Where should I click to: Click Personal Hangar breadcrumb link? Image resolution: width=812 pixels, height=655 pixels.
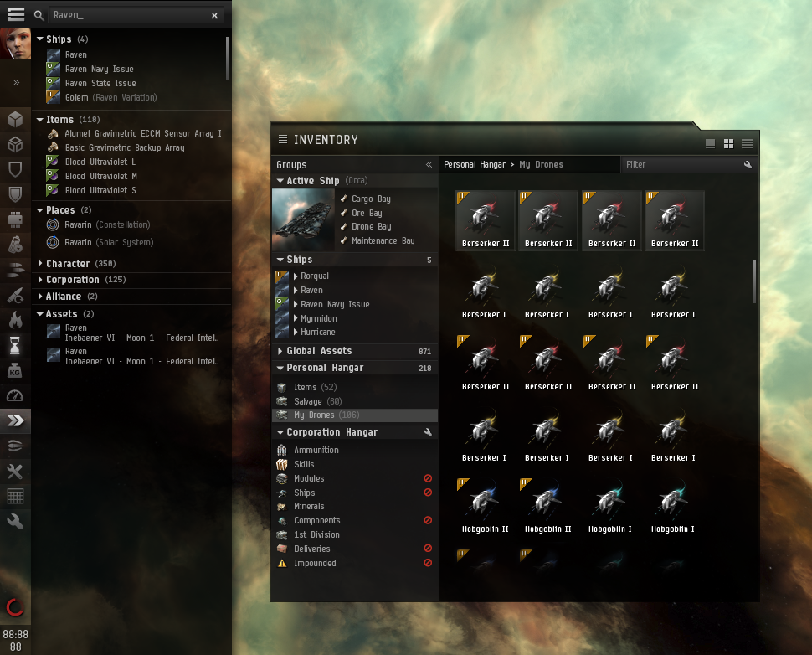tap(475, 164)
